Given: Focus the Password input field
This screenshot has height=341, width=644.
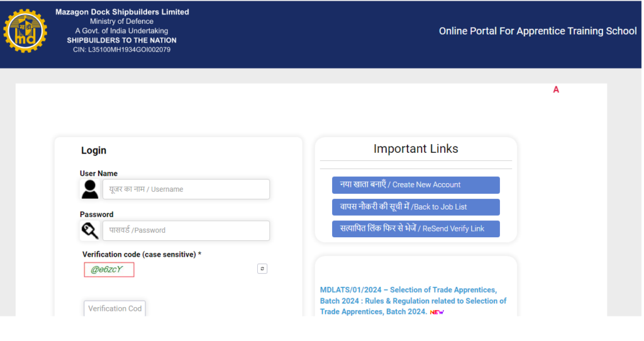Looking at the screenshot, I should [x=186, y=230].
